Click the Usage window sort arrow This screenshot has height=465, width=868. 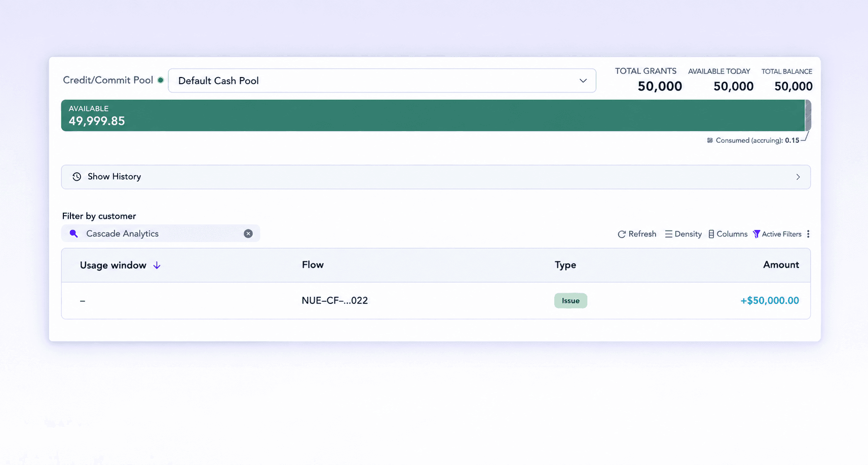(157, 265)
